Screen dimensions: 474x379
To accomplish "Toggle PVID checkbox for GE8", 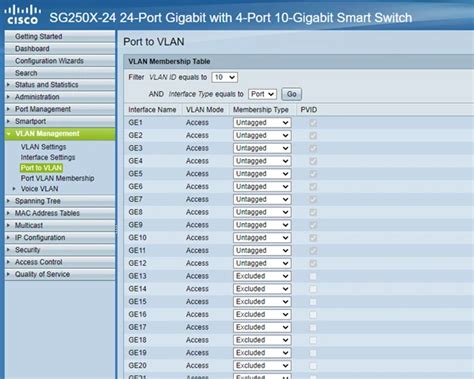I will click(313, 212).
